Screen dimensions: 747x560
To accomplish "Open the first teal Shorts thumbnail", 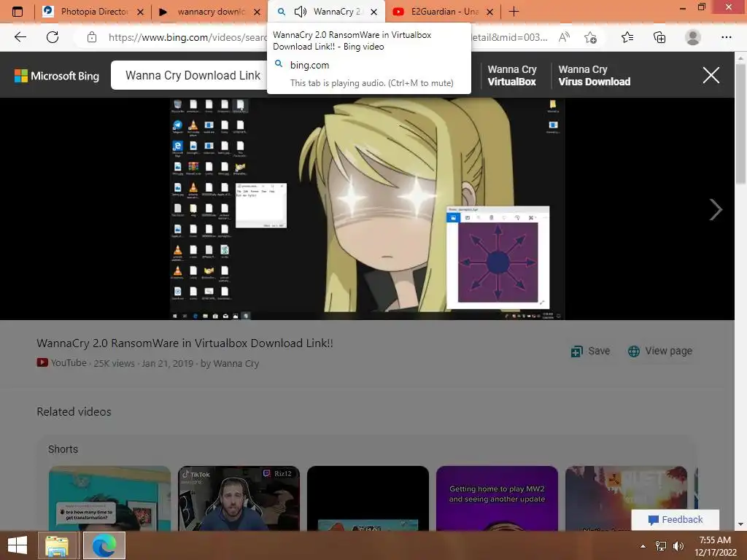I will click(109, 498).
